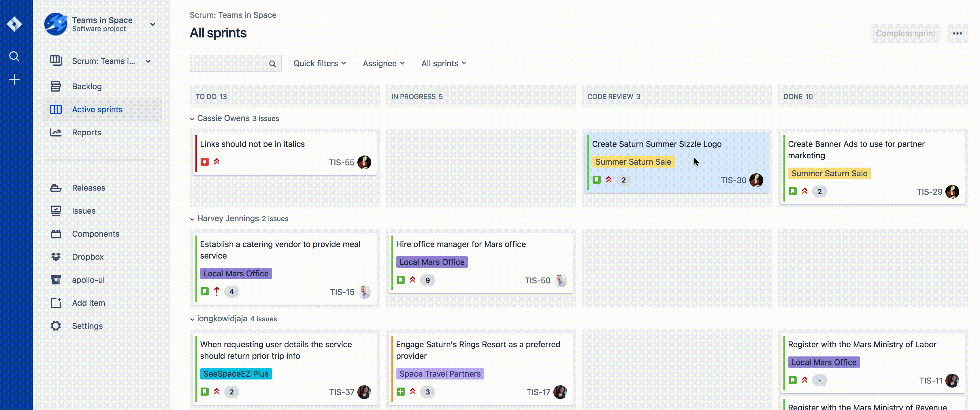
Task: Open the three-dot overflow menu
Action: coord(958,33)
